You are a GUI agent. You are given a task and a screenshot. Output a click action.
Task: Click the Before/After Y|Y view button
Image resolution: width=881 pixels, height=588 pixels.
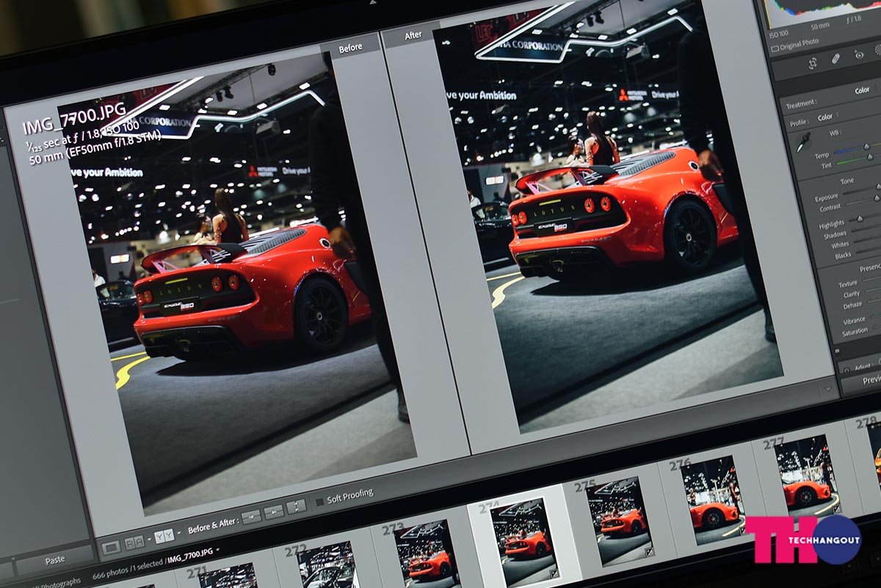point(163,537)
